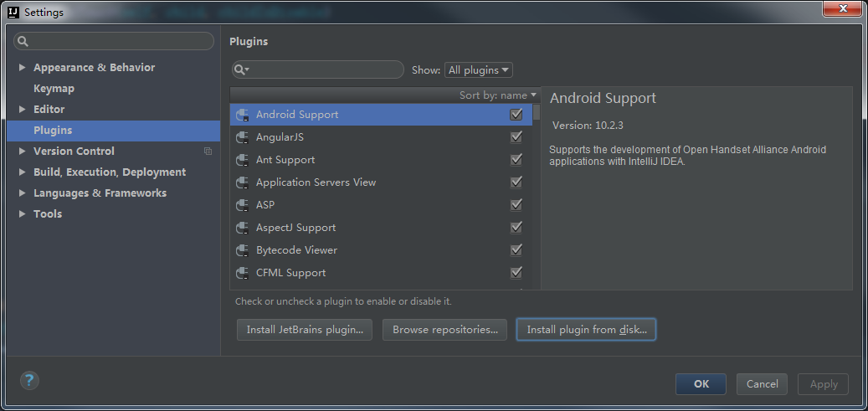Select the CFML Support plugin row
This screenshot has height=411, width=868.
pos(381,273)
